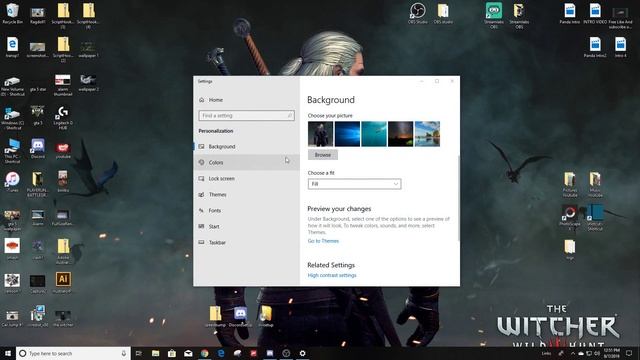640x360 pixels.
Task: Click the Settings gear taskbar icon
Action: coord(302,353)
